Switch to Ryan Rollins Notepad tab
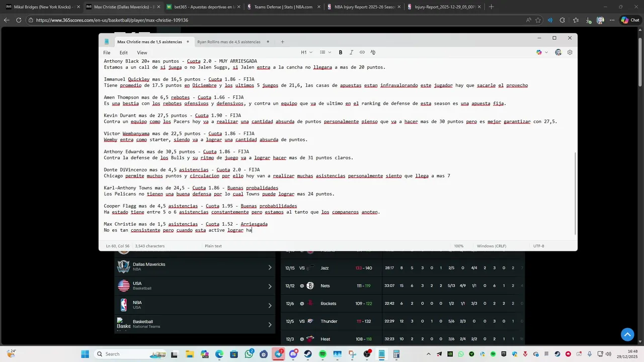Viewport: 644px width, 362px height. [x=233, y=42]
